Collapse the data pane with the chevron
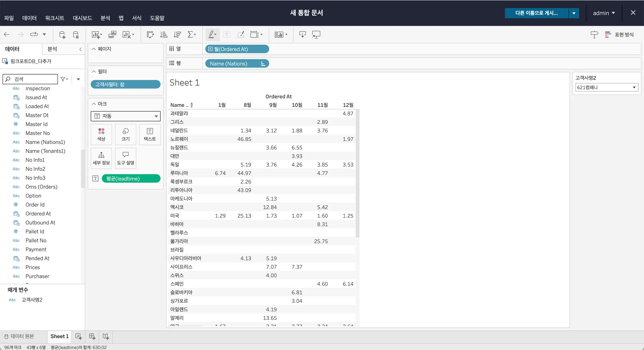 pyautogui.click(x=80, y=49)
